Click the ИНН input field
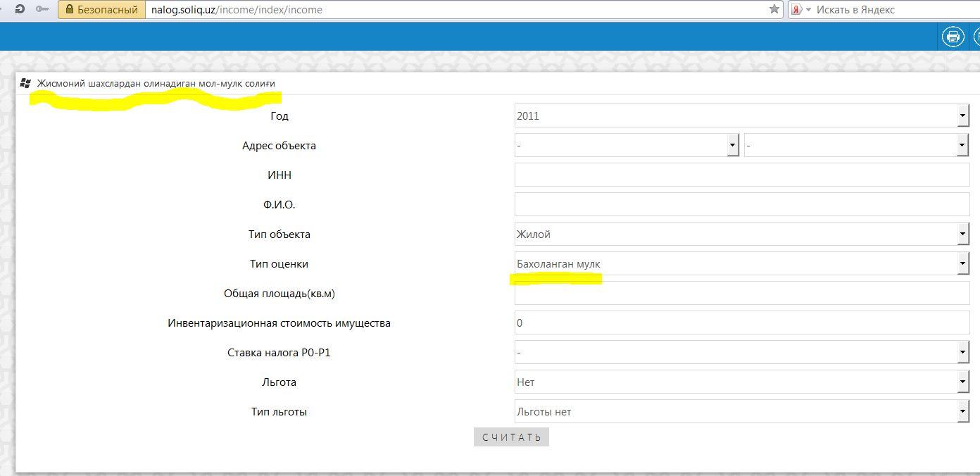The height and width of the screenshot is (476, 980). tap(741, 175)
